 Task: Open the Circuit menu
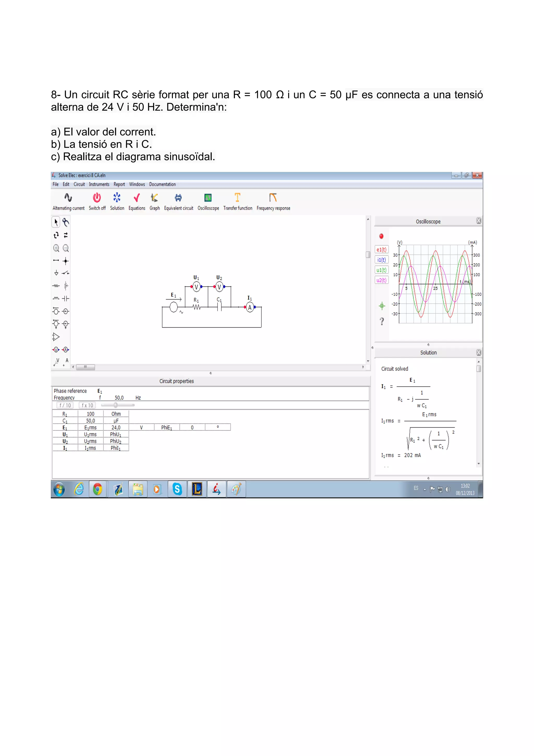point(79,184)
